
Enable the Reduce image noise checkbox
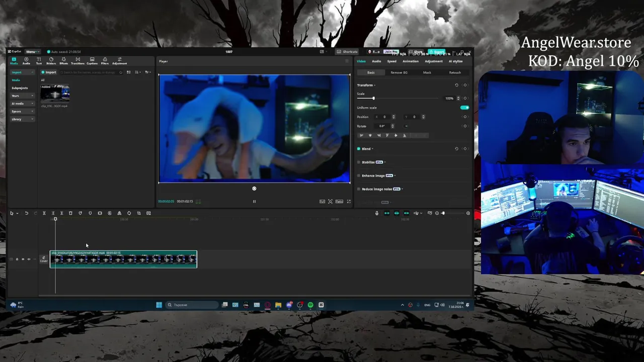359,189
